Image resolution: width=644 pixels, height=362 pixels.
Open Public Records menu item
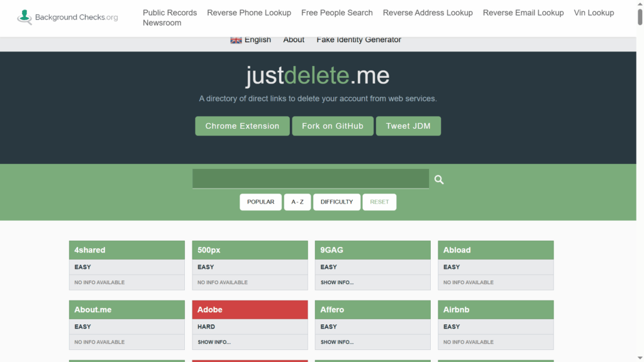[x=170, y=13]
